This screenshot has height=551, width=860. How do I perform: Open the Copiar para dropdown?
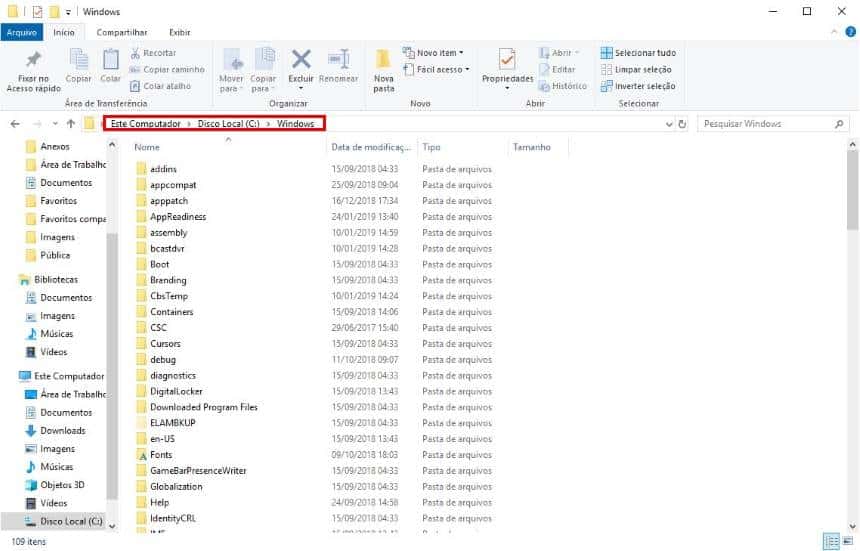point(263,83)
